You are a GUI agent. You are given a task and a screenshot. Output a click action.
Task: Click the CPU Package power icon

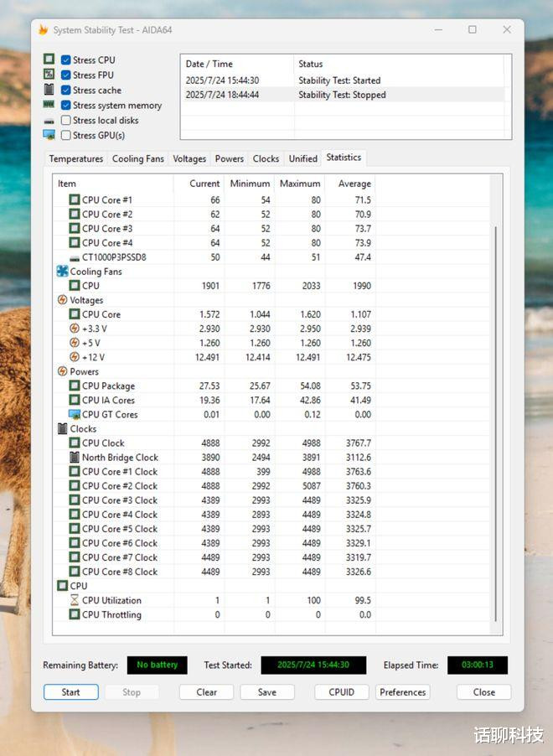(x=75, y=386)
